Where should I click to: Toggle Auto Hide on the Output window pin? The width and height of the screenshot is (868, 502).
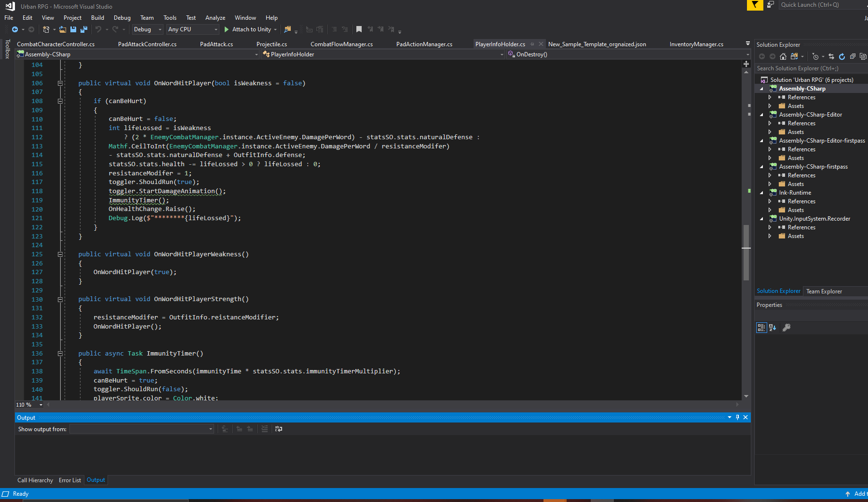738,417
